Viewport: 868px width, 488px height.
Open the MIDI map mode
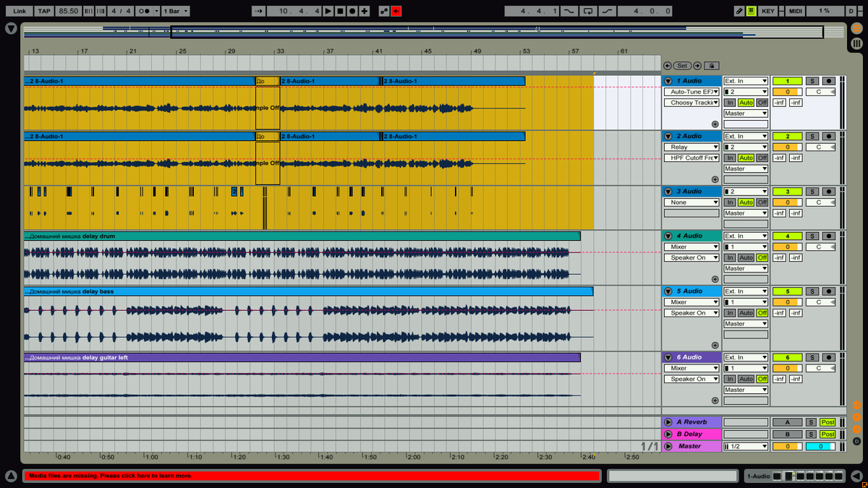[x=796, y=11]
